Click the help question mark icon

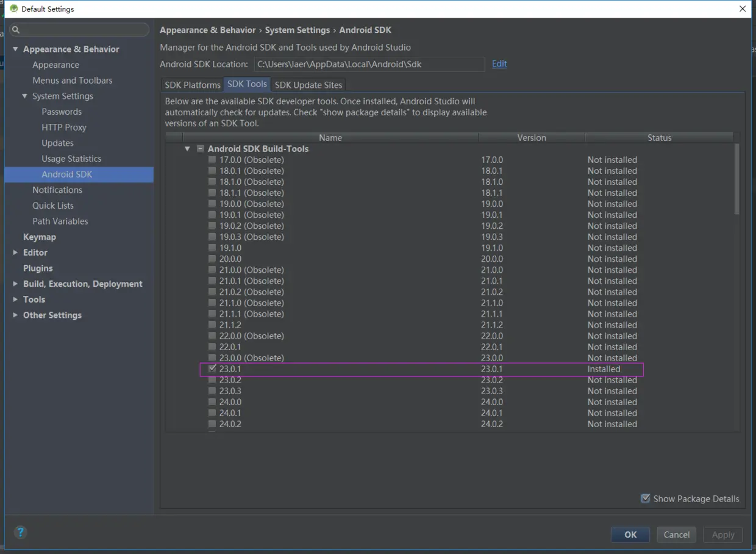[21, 533]
